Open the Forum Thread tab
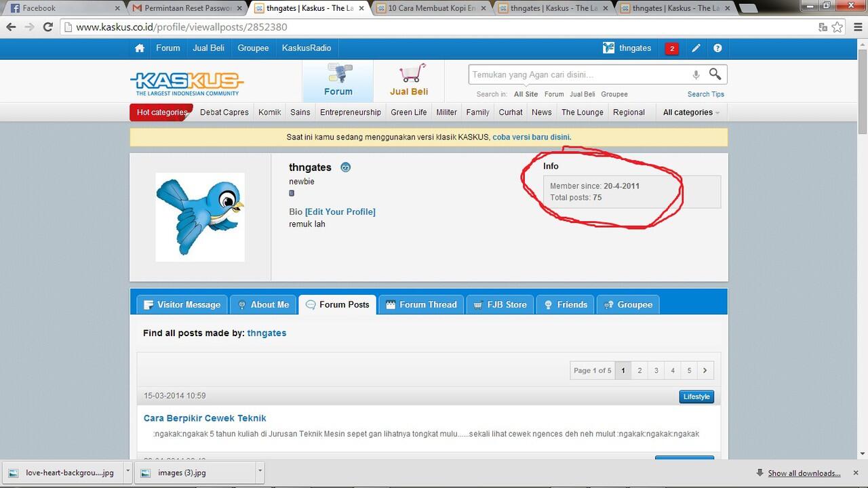The height and width of the screenshot is (488, 868). (421, 304)
